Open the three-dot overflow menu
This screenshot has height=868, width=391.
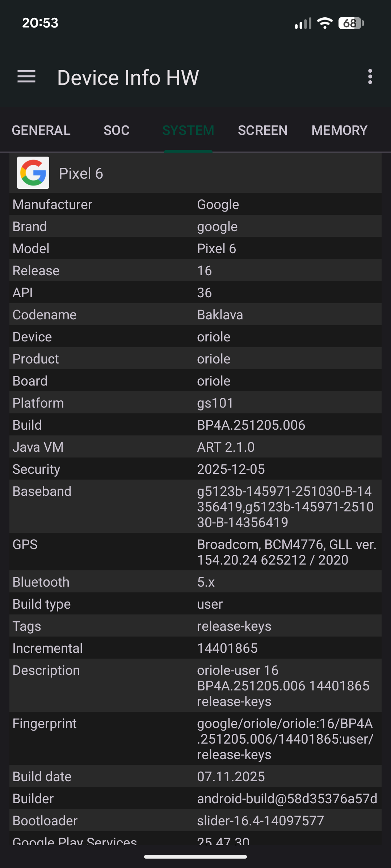point(370,77)
